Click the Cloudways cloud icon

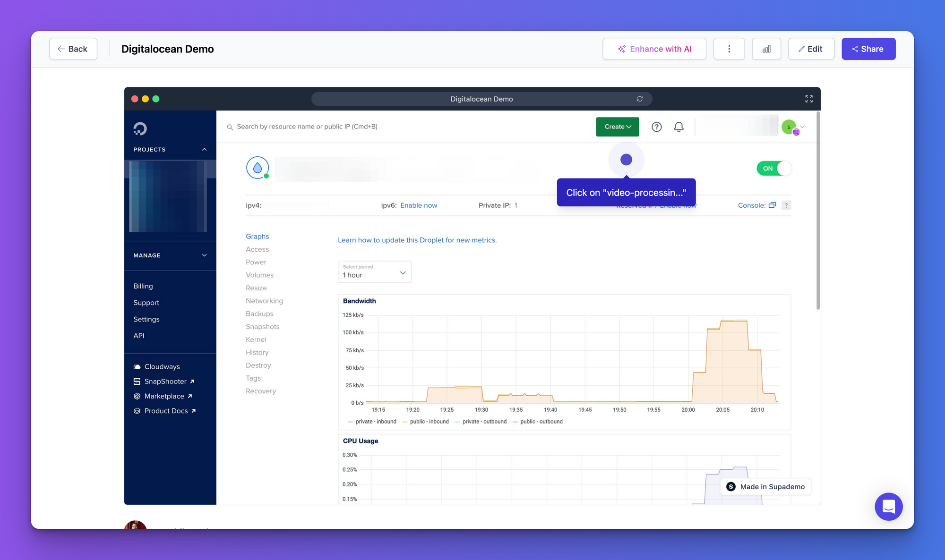coord(137,367)
